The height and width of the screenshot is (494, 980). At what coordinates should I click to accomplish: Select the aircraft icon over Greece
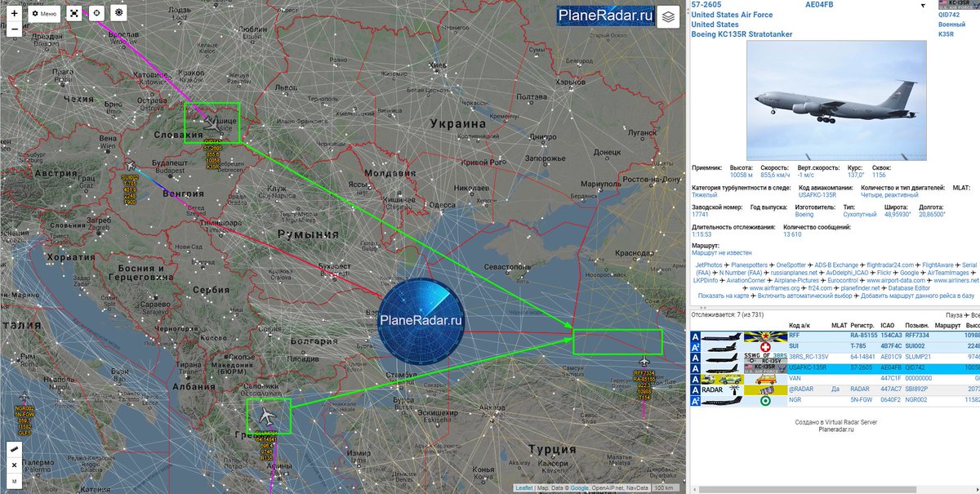point(266,416)
